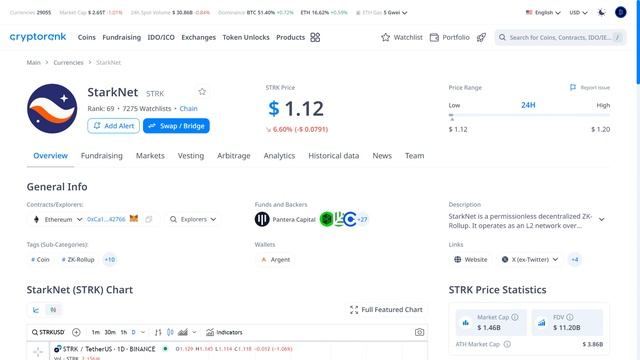The width and height of the screenshot is (640, 360).
Task: Copy the contract address icon
Action: tap(149, 219)
